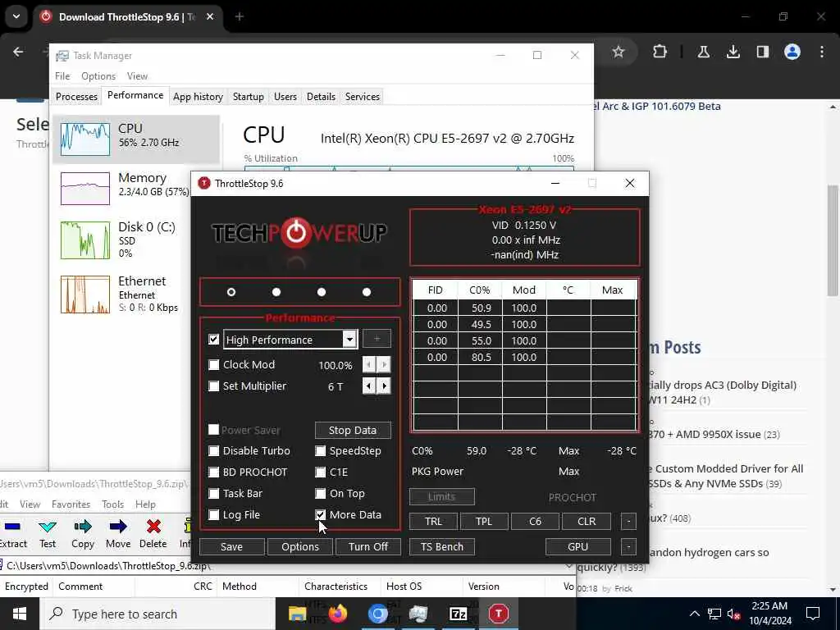
Task: Click the TRL button
Action: tap(433, 521)
